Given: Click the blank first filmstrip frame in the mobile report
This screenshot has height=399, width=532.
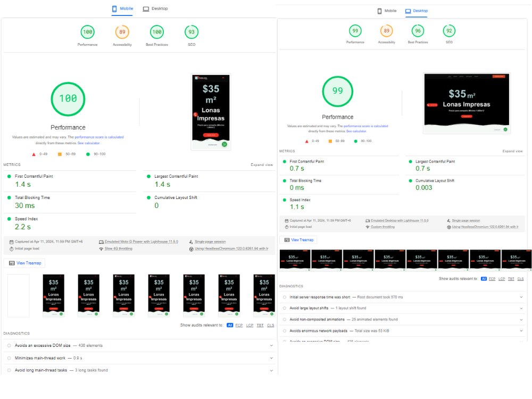Looking at the screenshot, I should coord(18,295).
